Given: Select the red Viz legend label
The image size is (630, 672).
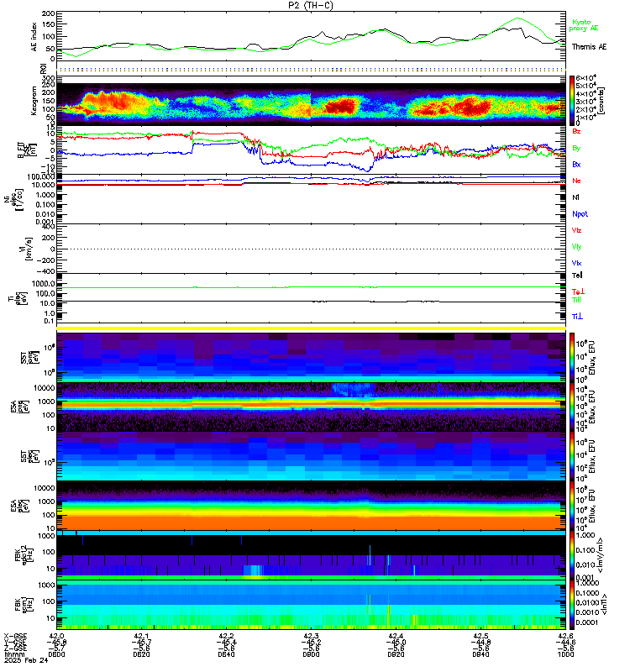Looking at the screenshot, I should coord(576,230).
